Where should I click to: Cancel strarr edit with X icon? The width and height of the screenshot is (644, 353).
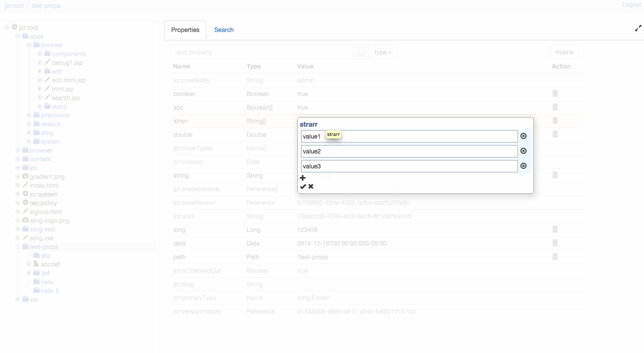coord(311,186)
